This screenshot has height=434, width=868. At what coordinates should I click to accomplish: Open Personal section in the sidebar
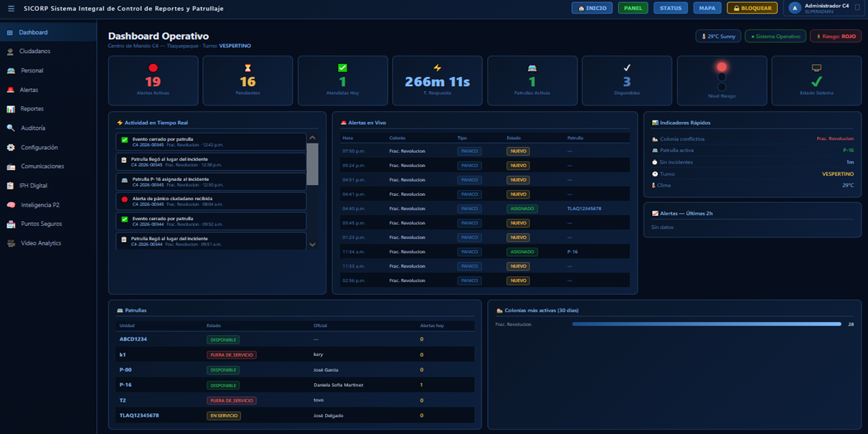[48, 70]
